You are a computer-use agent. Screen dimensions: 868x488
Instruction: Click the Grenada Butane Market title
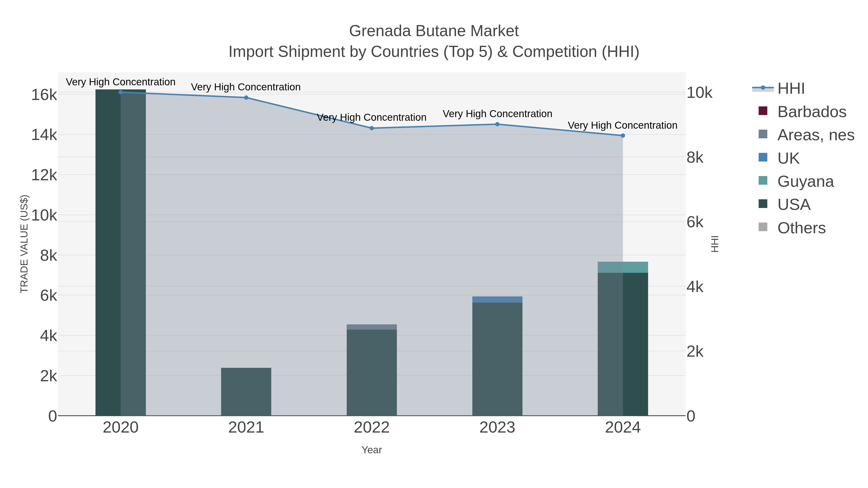[x=434, y=31]
